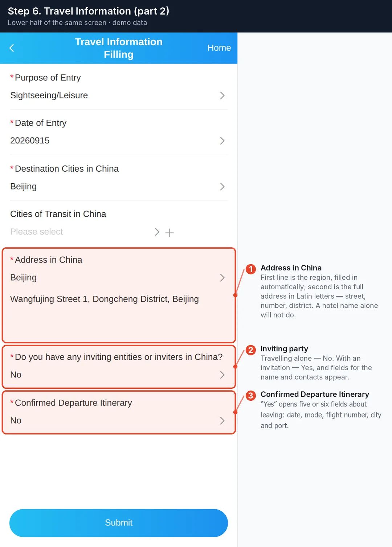The width and height of the screenshot is (392, 547).
Task: Click the Travel Information Filling title
Action: (119, 48)
